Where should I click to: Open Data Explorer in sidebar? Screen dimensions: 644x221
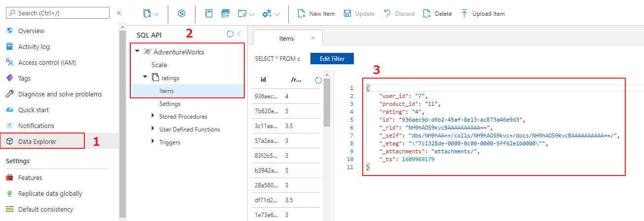[x=38, y=141]
